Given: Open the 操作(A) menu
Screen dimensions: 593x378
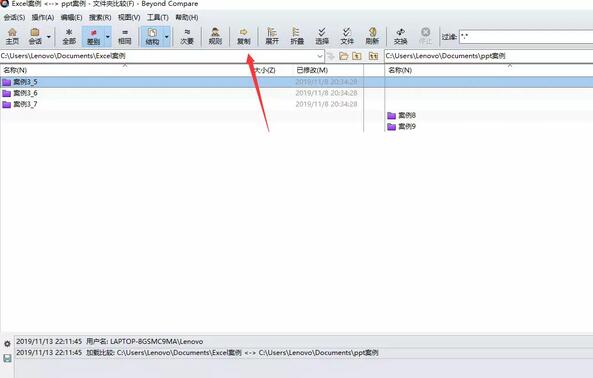Looking at the screenshot, I should 43,17.
